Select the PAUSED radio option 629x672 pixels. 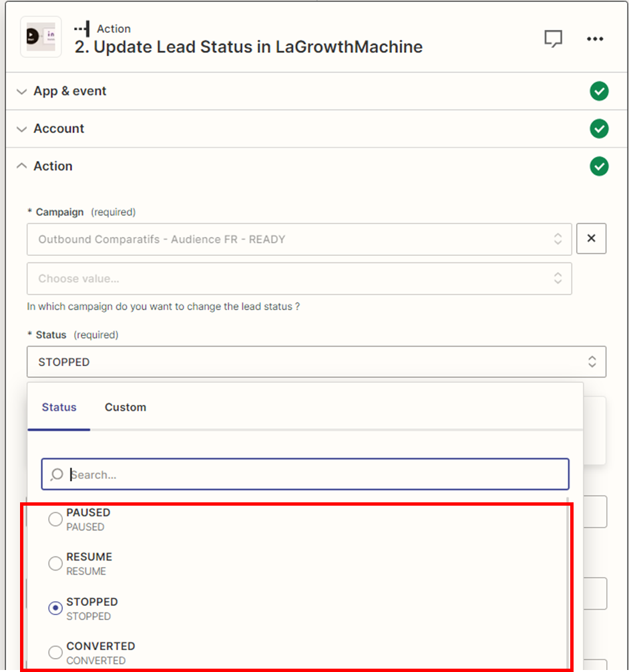55,519
